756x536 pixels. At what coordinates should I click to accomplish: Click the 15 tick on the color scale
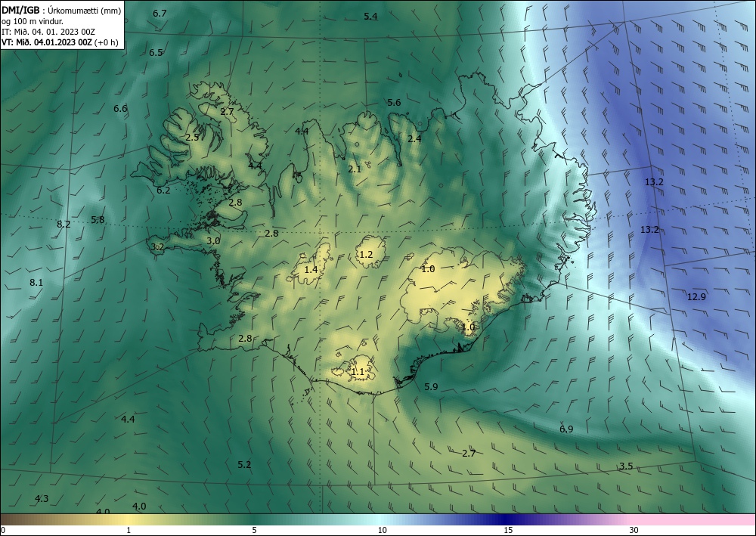[x=508, y=530]
